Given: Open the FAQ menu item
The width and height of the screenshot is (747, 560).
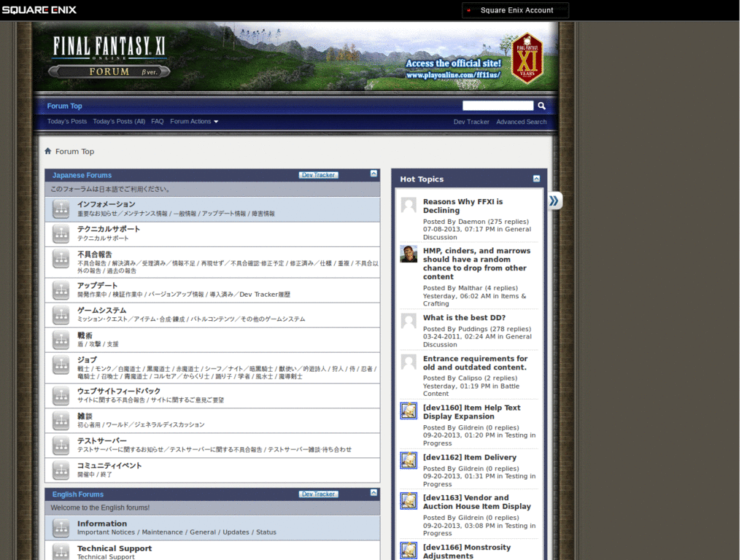Looking at the screenshot, I should coord(158,122).
